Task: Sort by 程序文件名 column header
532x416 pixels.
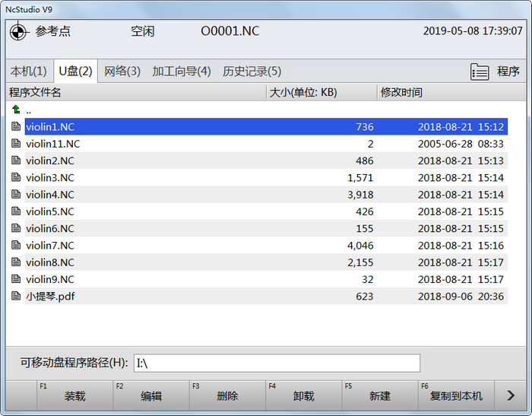Action: point(136,92)
